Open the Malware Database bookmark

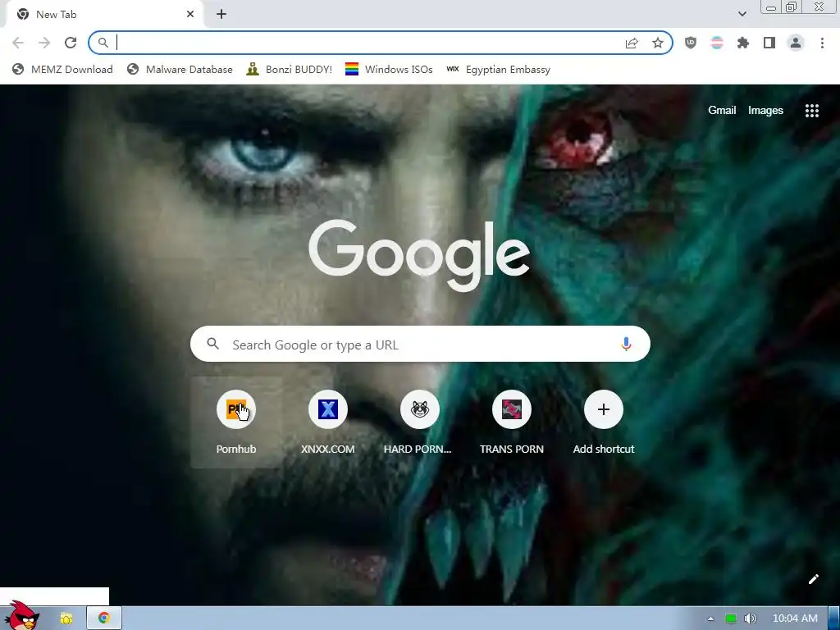click(x=180, y=69)
